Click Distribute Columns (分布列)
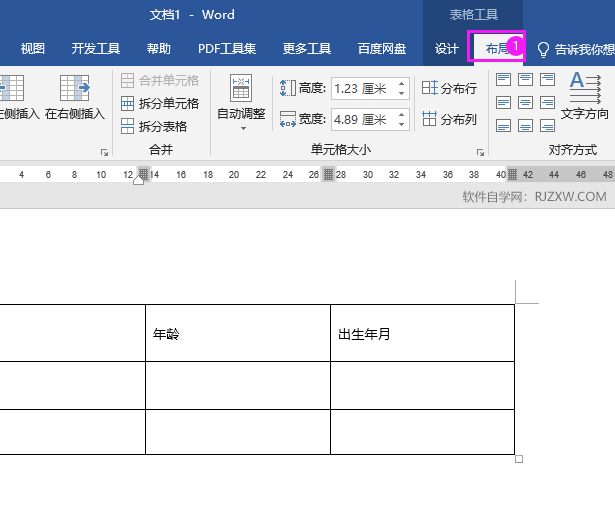 tap(449, 119)
